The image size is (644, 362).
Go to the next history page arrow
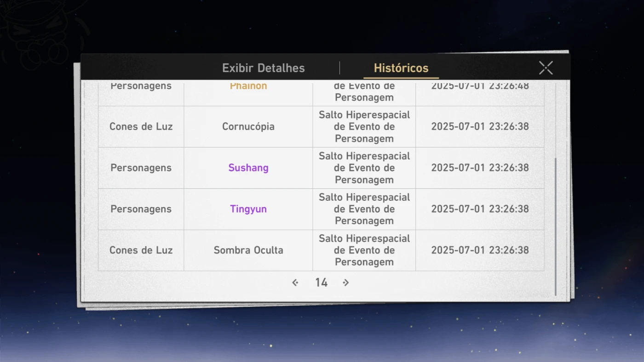click(x=346, y=283)
